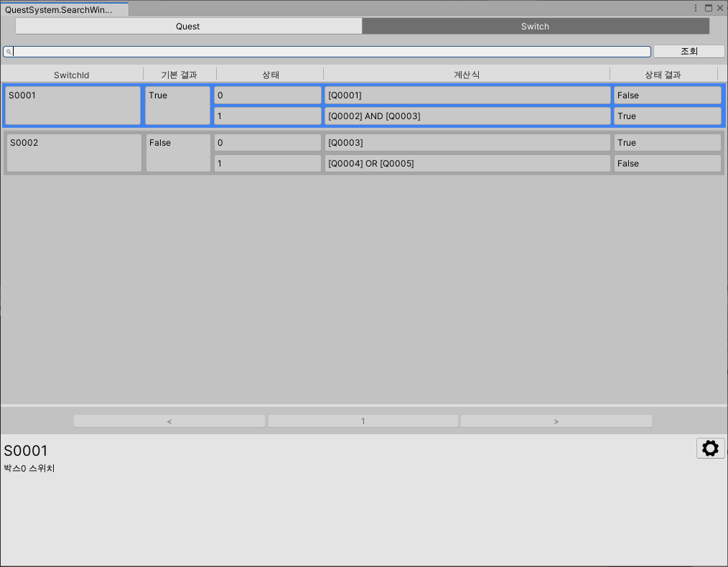Viewport: 728px width, 567px height.
Task: Click the [Q0002] AND [Q0003] formula
Action: [467, 116]
